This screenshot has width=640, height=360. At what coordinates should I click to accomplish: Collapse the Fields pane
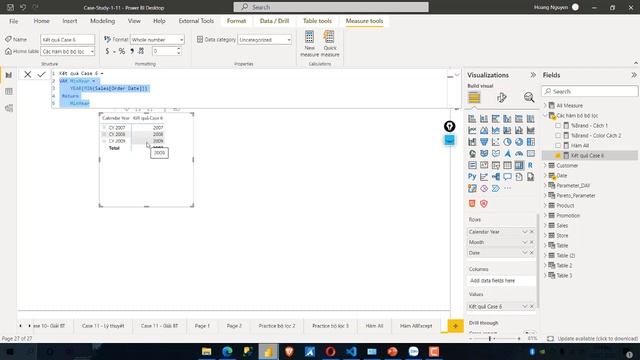click(633, 75)
